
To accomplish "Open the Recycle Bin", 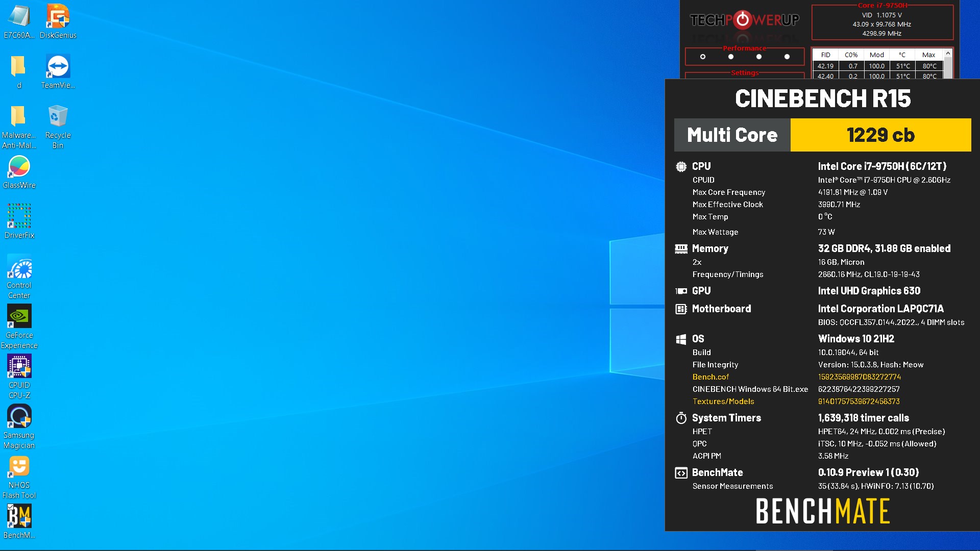I will click(x=58, y=127).
